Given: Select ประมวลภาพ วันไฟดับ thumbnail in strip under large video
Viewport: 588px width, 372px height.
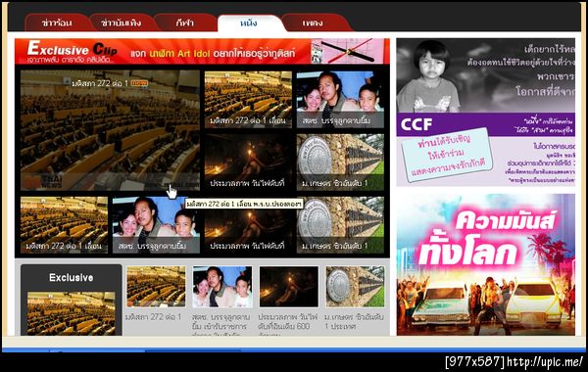Looking at the screenshot, I should click(248, 225).
